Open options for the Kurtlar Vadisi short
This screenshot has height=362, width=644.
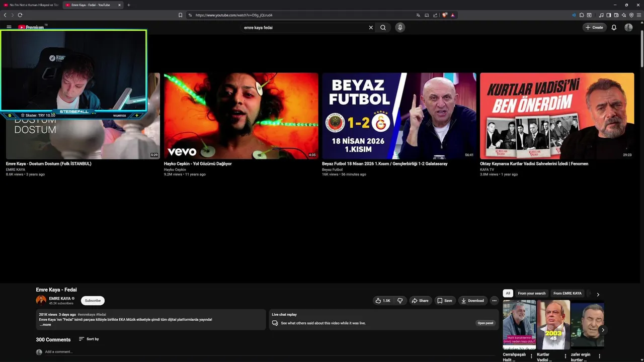click(565, 356)
